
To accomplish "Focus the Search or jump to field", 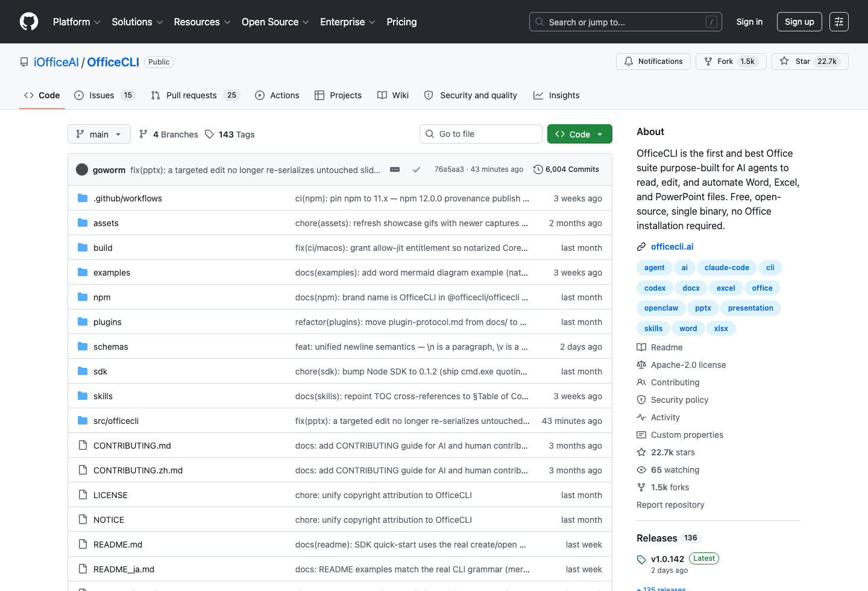I will 626,22.
